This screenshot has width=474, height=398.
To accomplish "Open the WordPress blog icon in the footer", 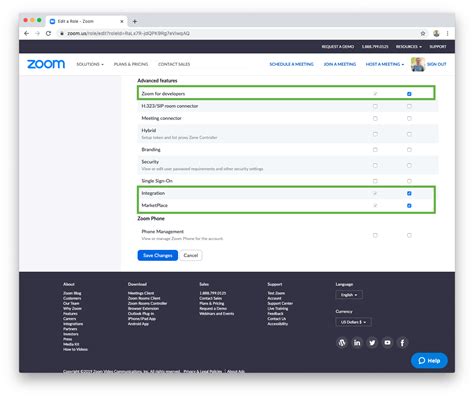I will (x=342, y=342).
